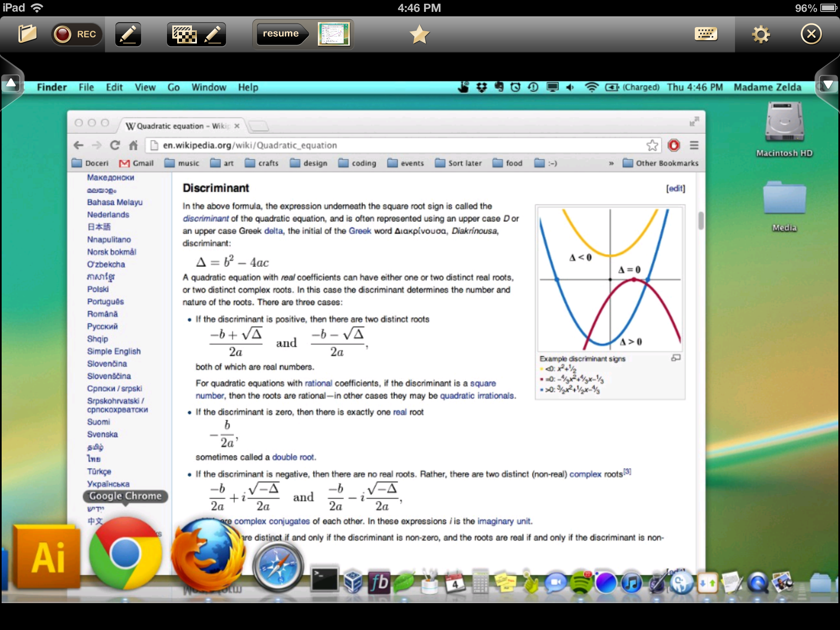Viewport: 840px width, 630px height.
Task: Click the Chrome reload page icon
Action: pyautogui.click(x=115, y=145)
